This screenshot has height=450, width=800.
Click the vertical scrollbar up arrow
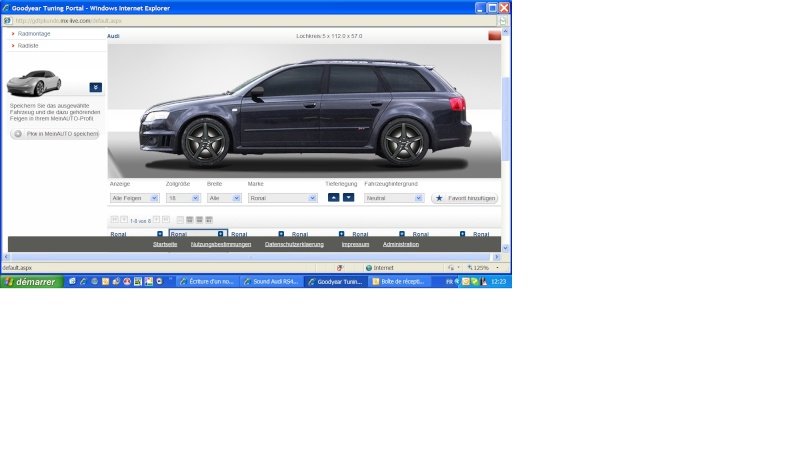tap(506, 32)
